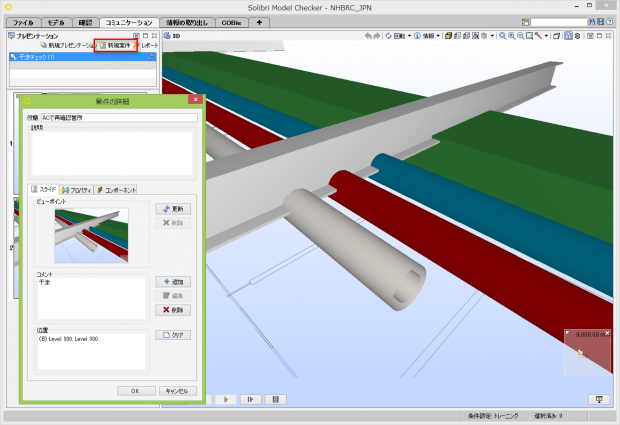
Task: Click the green component cube icon
Action: [484, 36]
